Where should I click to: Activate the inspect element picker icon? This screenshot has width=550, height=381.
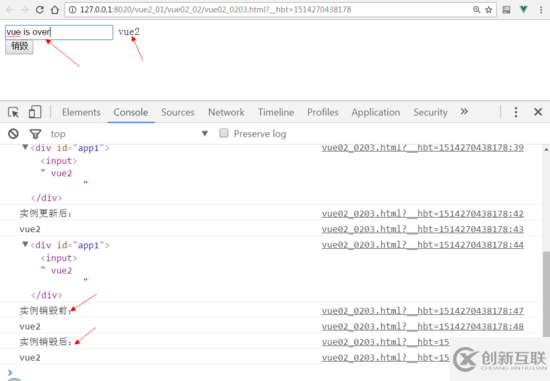(13, 112)
